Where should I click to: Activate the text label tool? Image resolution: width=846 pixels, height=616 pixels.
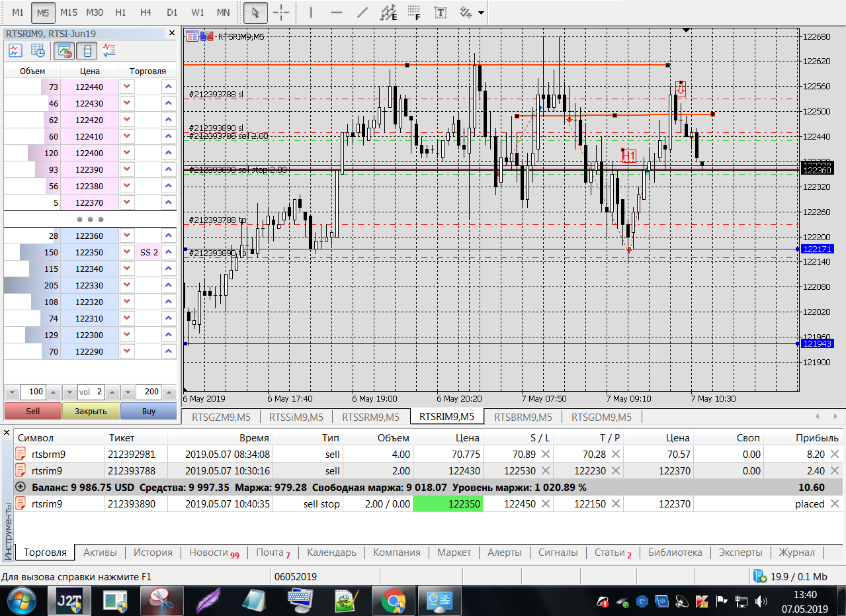tap(440, 13)
